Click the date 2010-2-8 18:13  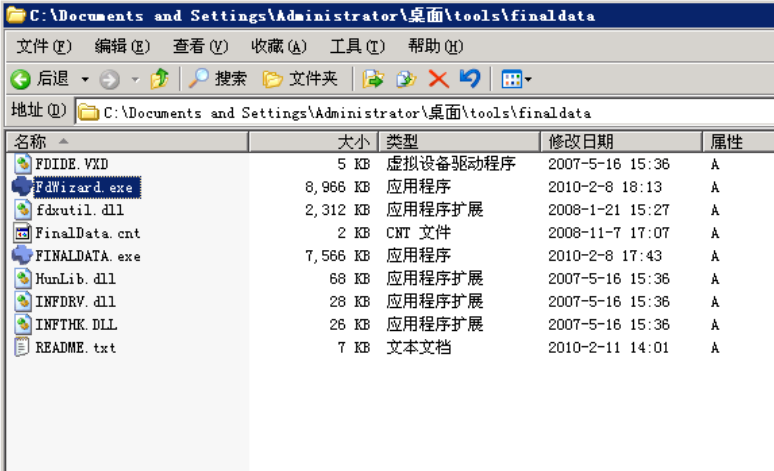pos(605,187)
